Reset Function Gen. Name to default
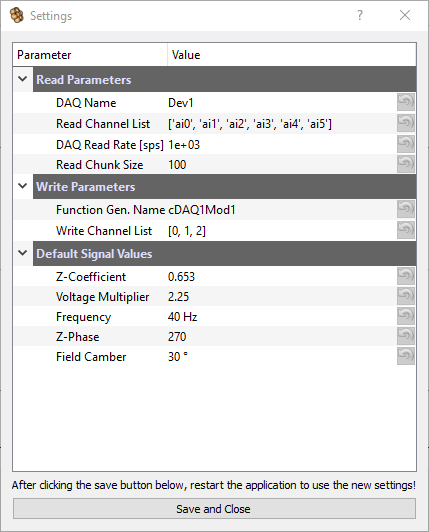 (x=406, y=209)
